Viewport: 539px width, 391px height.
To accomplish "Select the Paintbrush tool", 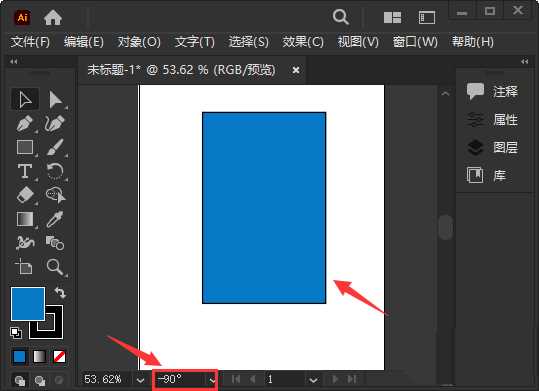I will pos(55,147).
